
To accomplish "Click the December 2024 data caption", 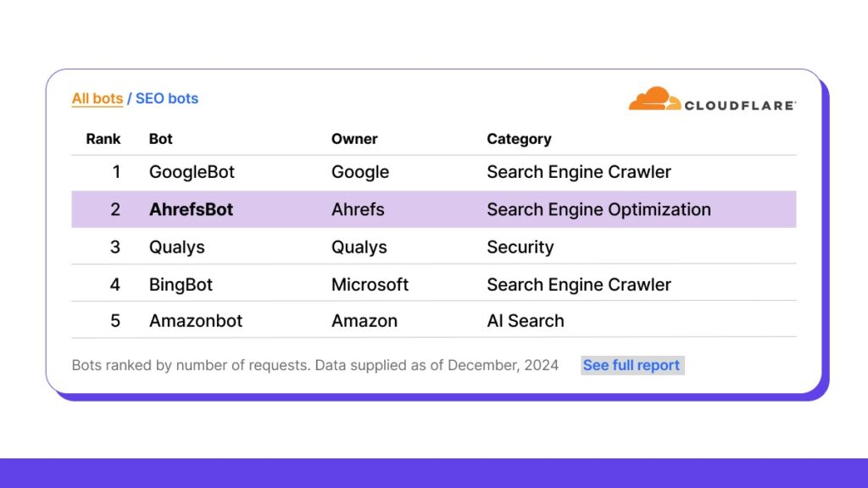I will click(x=314, y=364).
